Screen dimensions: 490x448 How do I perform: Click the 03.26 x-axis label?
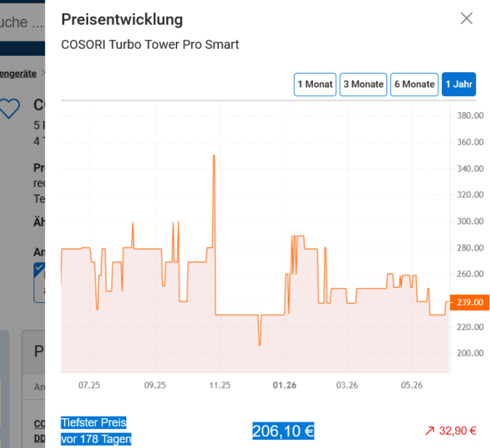[x=347, y=385]
